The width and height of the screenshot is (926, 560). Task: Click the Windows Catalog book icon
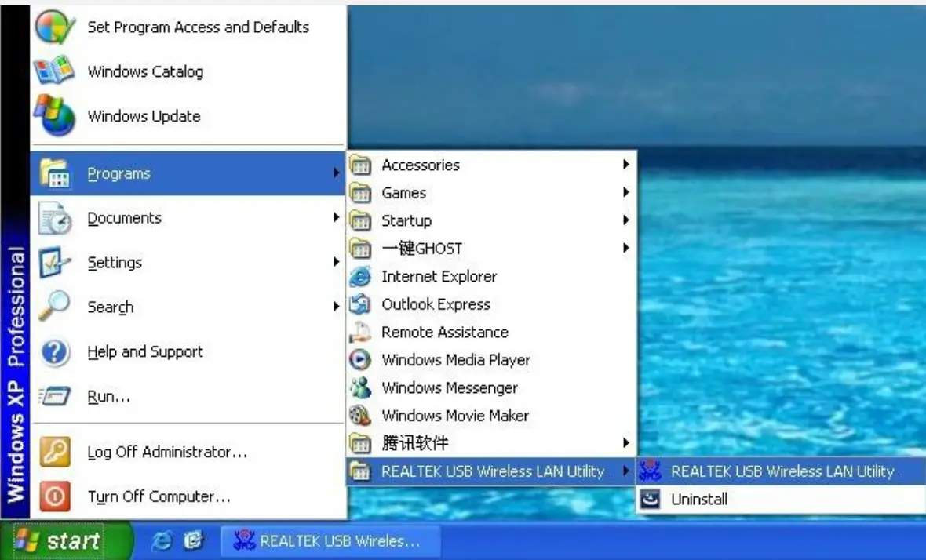[54, 71]
